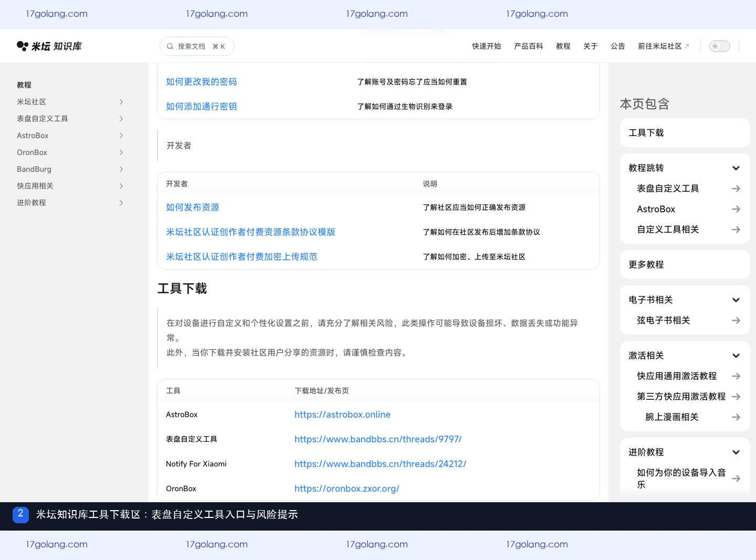The width and height of the screenshot is (756, 560).
Task: Expand BandBurg sidebar chevron
Action: coord(121,169)
